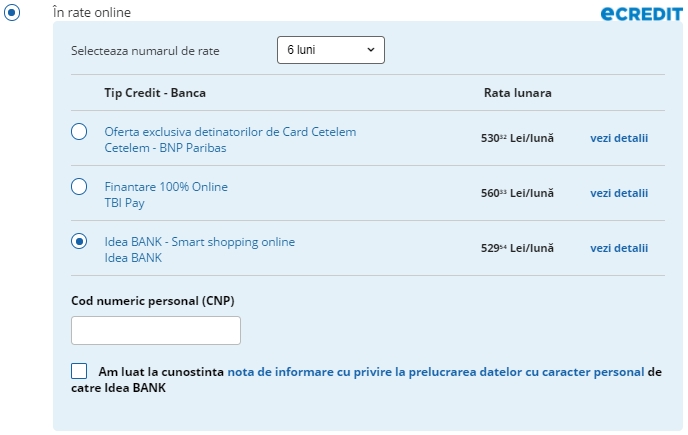688x435 pixels.
Task: Click the TBI Pay bank name
Action: click(x=125, y=203)
